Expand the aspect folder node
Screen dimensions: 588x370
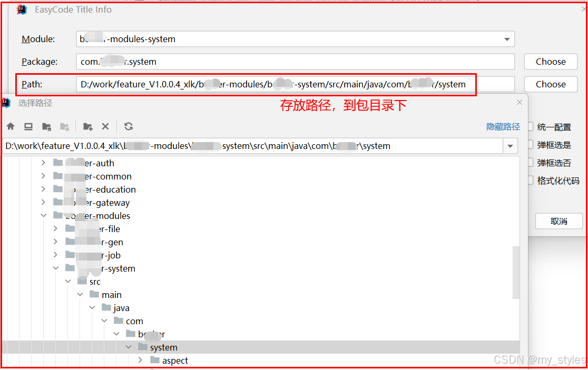coord(140,360)
